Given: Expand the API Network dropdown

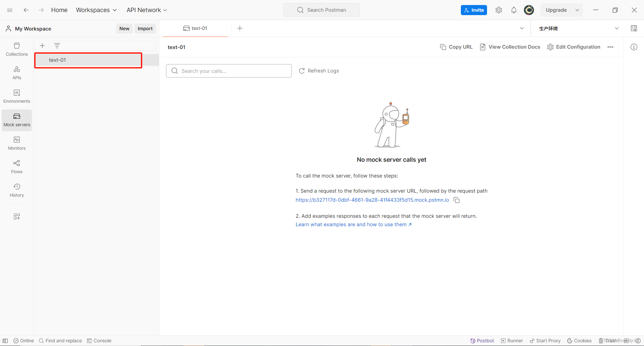Looking at the screenshot, I should (147, 10).
